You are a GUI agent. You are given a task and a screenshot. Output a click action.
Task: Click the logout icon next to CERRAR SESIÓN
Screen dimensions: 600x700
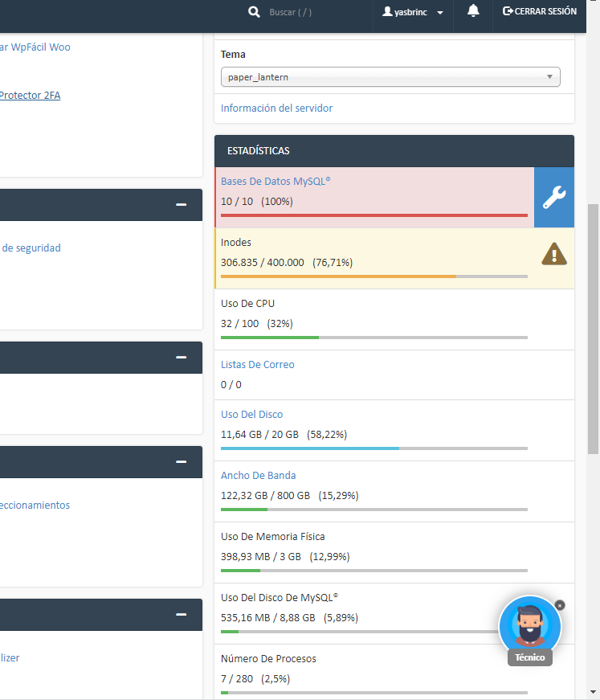[508, 11]
